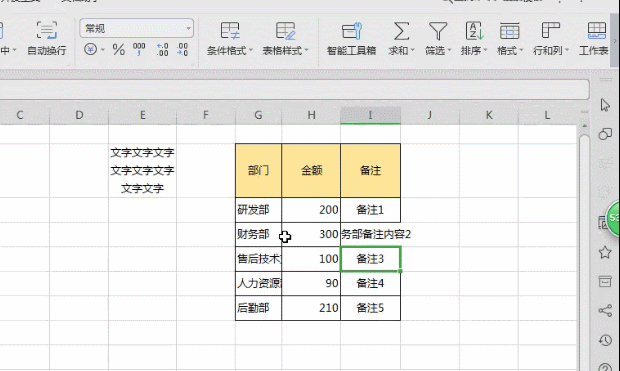Click the 工作表 worksheet icon
The image size is (620, 371).
click(x=596, y=31)
